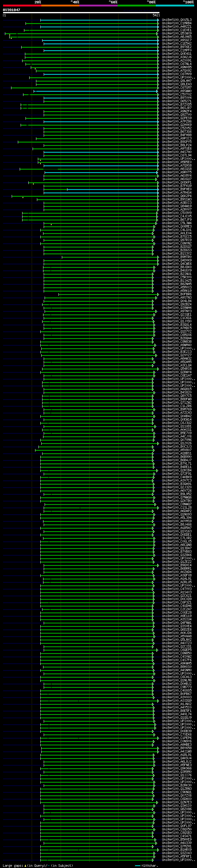Click the arrowhead ending the Q5IWX9 bar
This screenshot has height=868, width=197.
pyautogui.click(x=157, y=33)
